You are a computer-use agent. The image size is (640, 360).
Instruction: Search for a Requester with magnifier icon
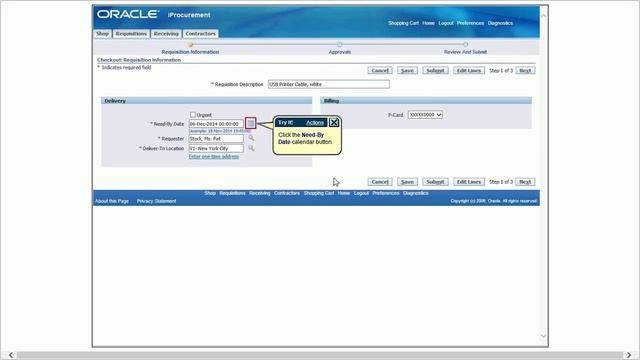pos(251,138)
